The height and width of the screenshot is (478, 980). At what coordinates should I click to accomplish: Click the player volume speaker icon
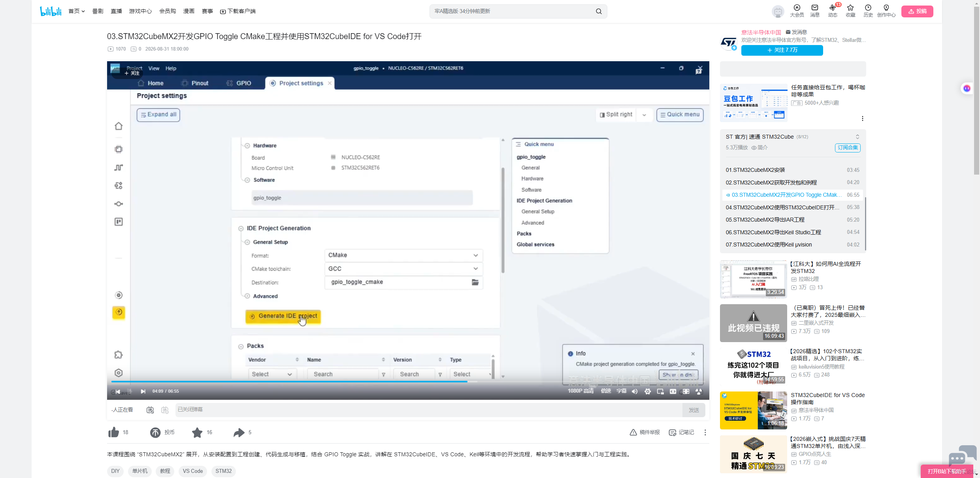click(635, 391)
